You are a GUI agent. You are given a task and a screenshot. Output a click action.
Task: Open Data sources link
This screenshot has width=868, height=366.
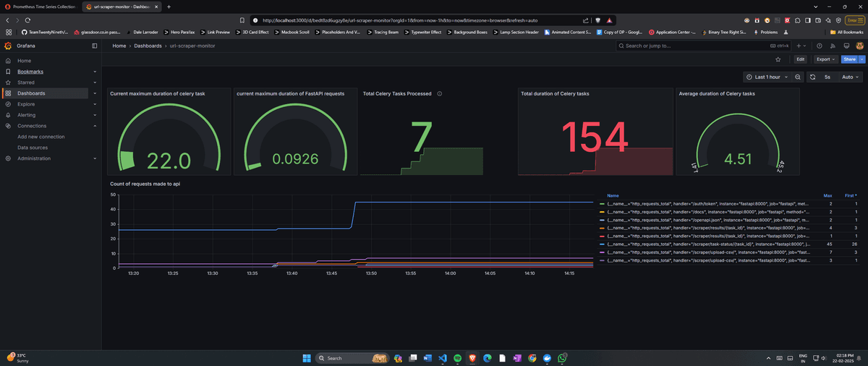[x=33, y=148]
